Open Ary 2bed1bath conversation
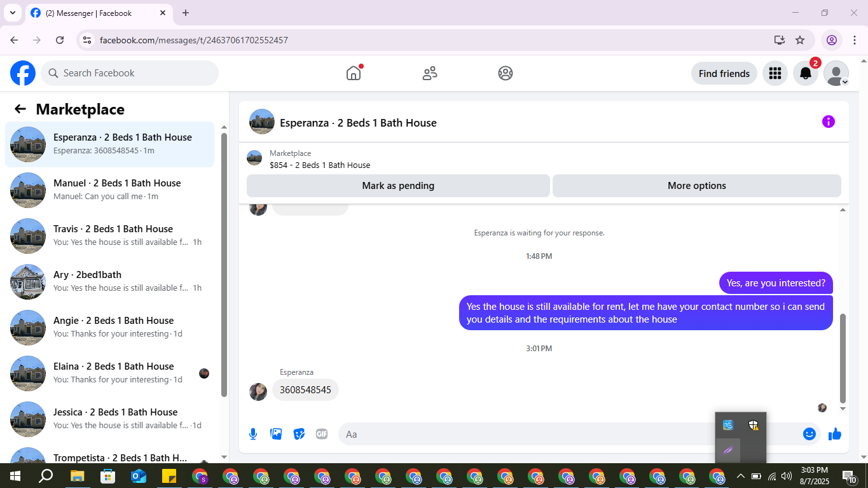This screenshot has height=488, width=868. tap(110, 282)
